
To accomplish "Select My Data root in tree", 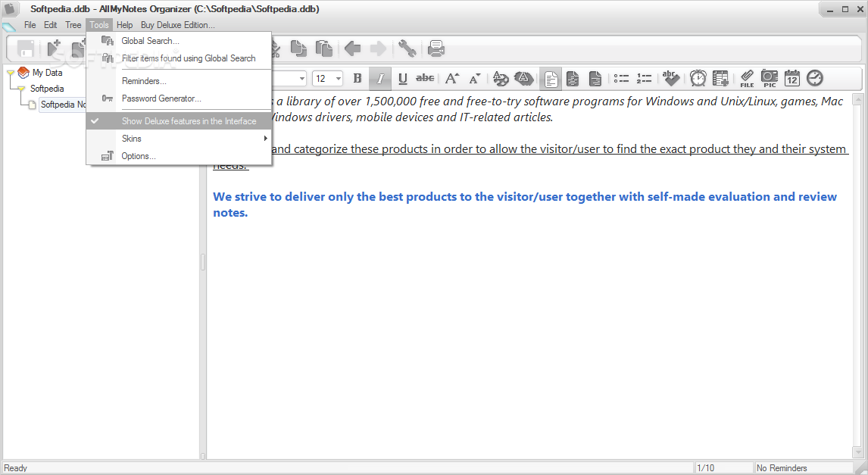I will pyautogui.click(x=47, y=73).
